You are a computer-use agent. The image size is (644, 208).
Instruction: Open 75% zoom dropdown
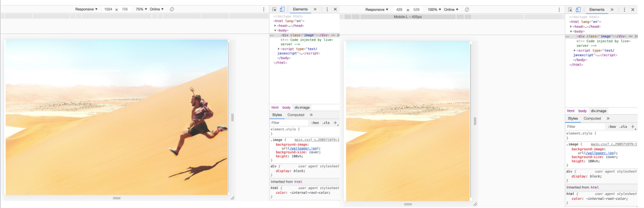(x=141, y=9)
